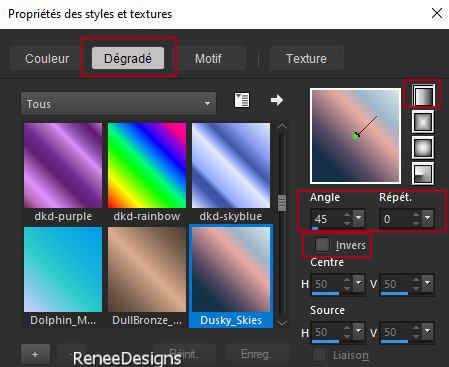Open the Répét. value dropdown arrow
449x367 pixels.
(x=428, y=218)
